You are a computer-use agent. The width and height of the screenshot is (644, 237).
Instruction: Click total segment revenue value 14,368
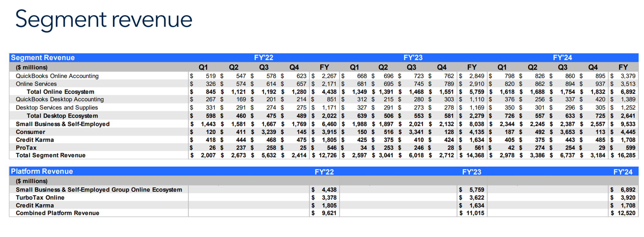(x=475, y=155)
